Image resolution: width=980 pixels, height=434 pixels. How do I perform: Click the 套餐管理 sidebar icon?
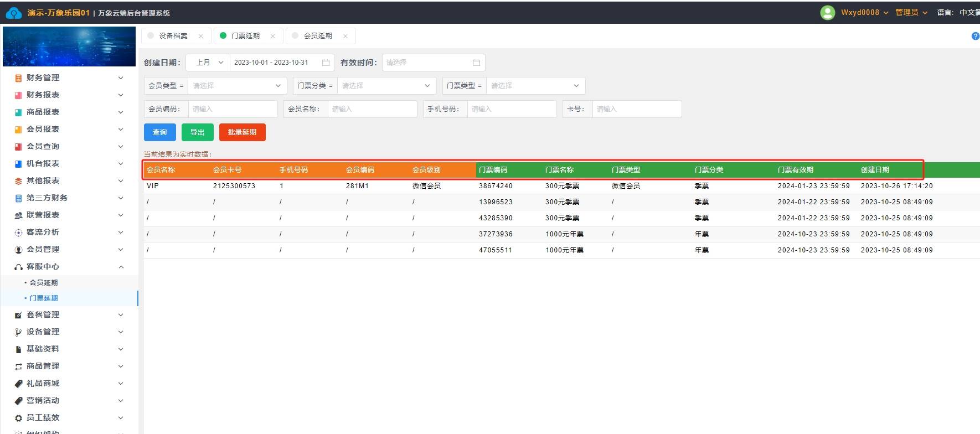tap(18, 315)
